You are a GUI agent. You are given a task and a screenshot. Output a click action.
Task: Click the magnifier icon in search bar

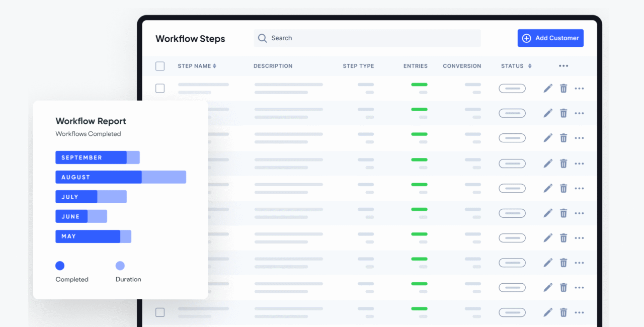(x=262, y=38)
